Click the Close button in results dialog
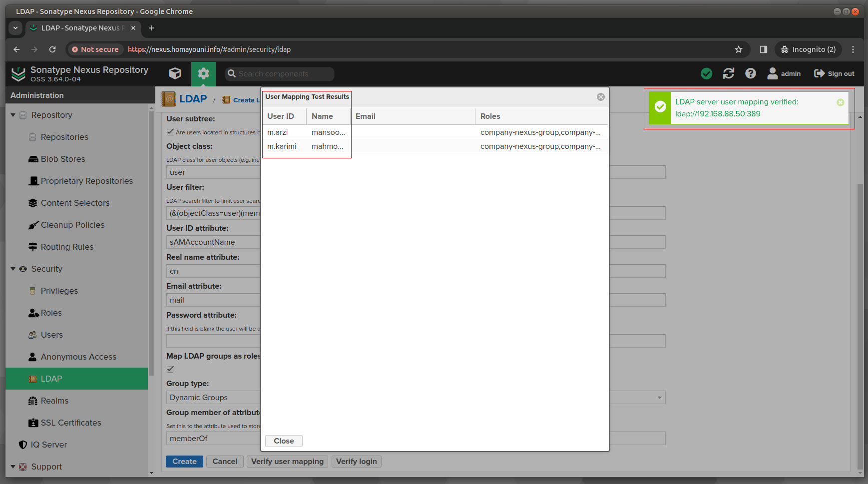The width and height of the screenshot is (868, 484). pos(284,441)
